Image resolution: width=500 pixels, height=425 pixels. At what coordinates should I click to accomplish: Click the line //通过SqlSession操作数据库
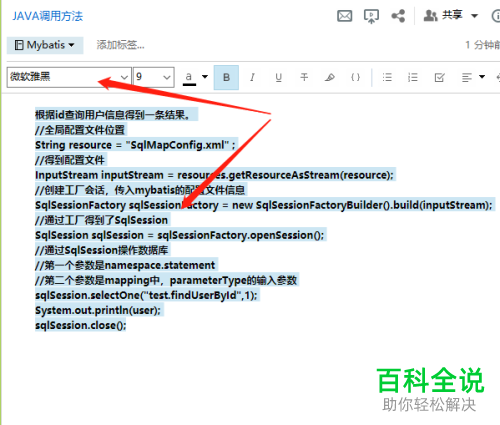[102, 250]
